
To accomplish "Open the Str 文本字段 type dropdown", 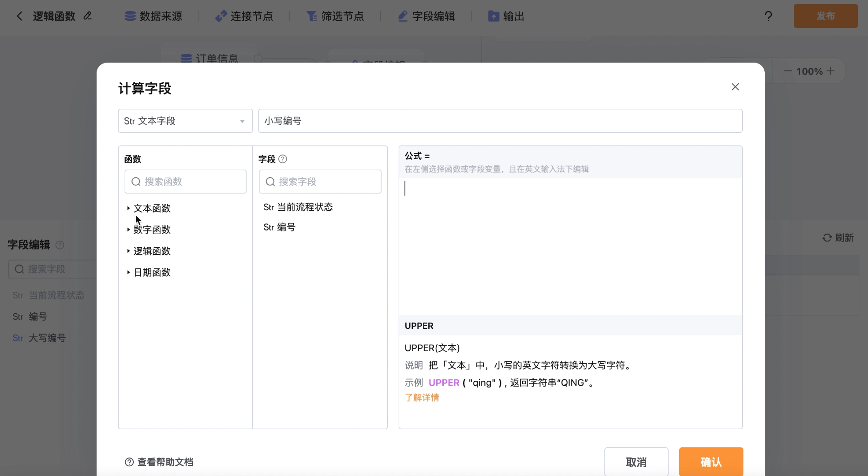I will coord(185,121).
